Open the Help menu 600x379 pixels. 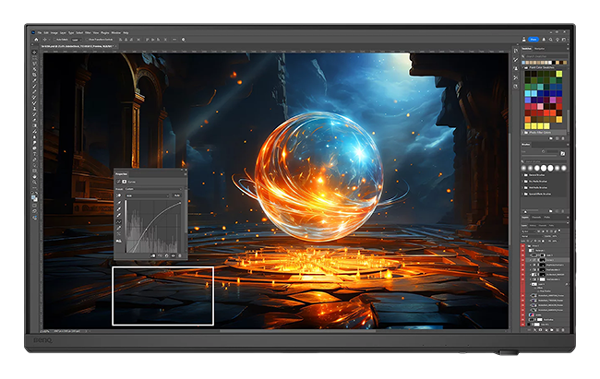(126, 33)
